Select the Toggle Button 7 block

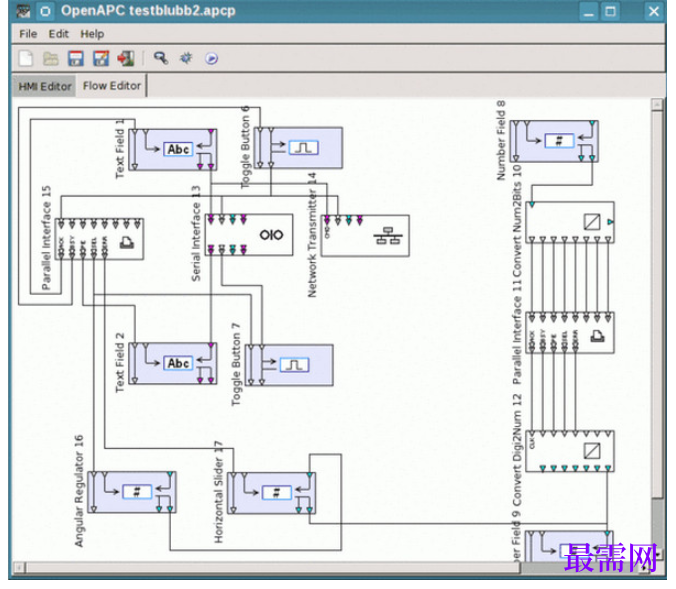(x=289, y=365)
